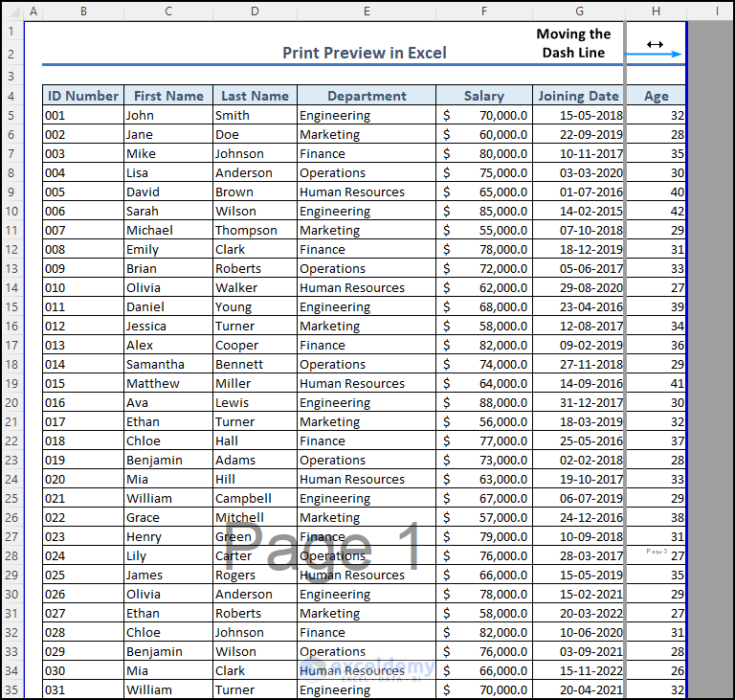Select ID cell 031
This screenshot has height=700, width=735.
(x=83, y=689)
